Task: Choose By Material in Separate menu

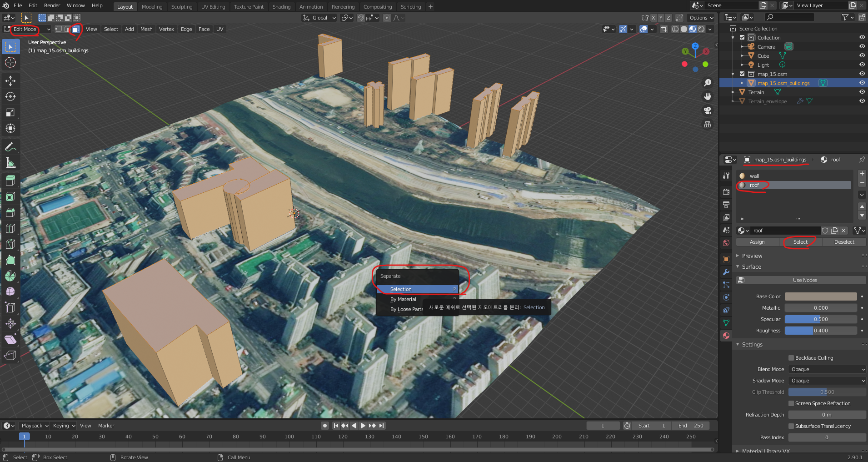Action: (x=403, y=299)
